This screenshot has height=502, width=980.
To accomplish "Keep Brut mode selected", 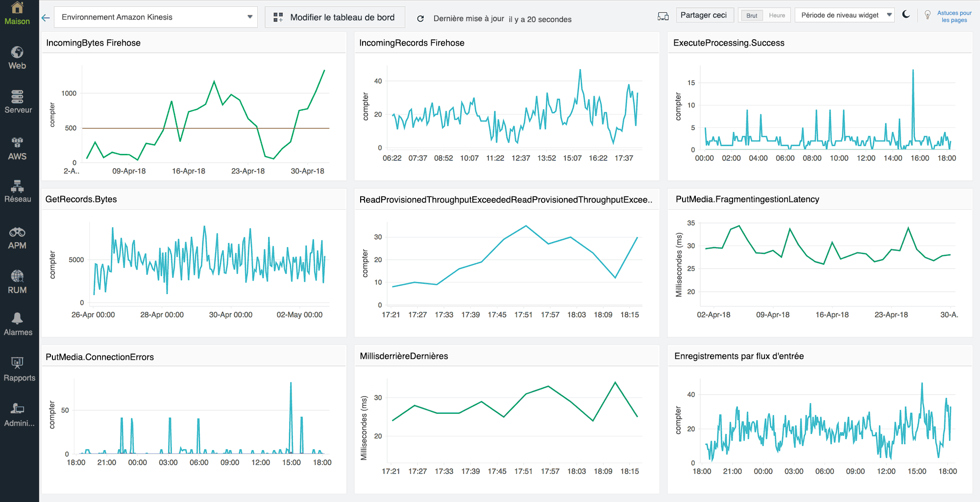I will [751, 15].
